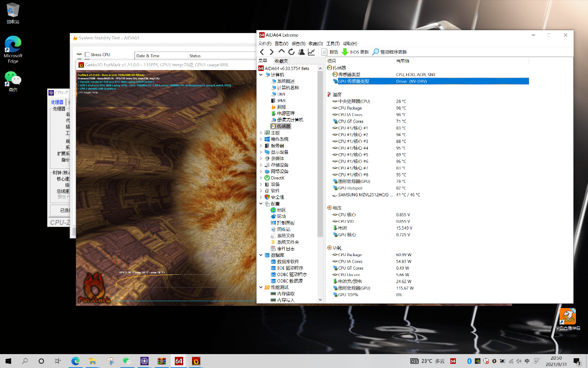Image resolution: width=588 pixels, height=368 pixels.
Task: Open the 查看(V) menu
Action: (281, 44)
